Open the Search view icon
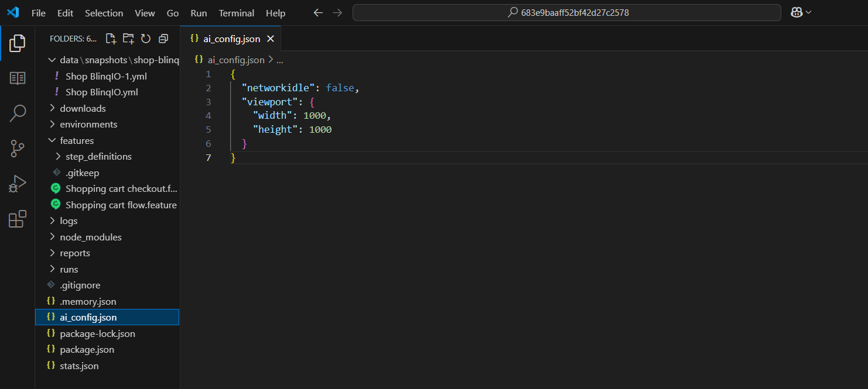868x389 pixels. coord(18,113)
